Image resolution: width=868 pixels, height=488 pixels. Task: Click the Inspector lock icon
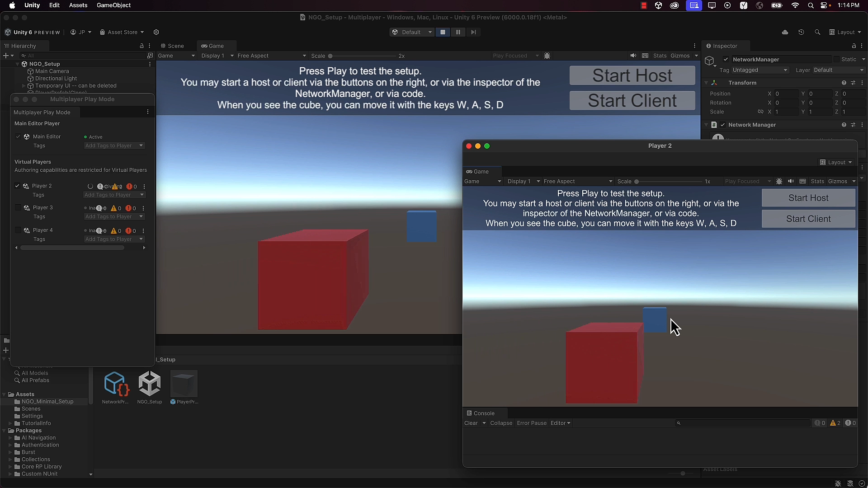coord(854,46)
